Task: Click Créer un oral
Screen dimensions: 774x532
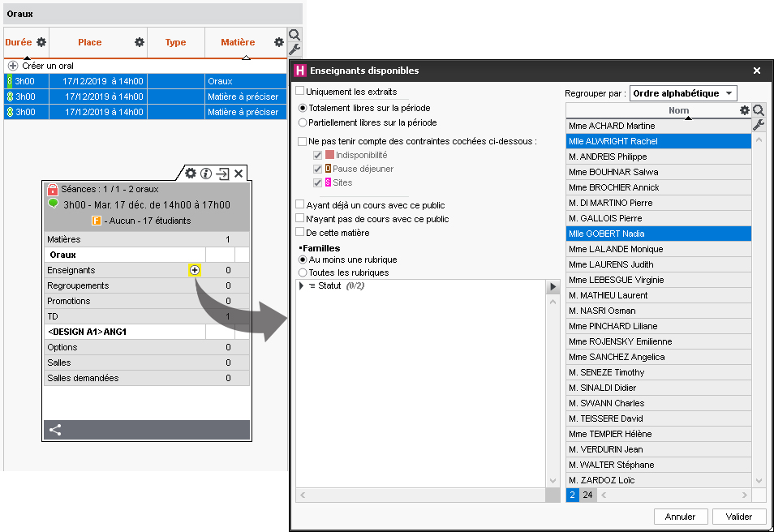Action: point(48,66)
